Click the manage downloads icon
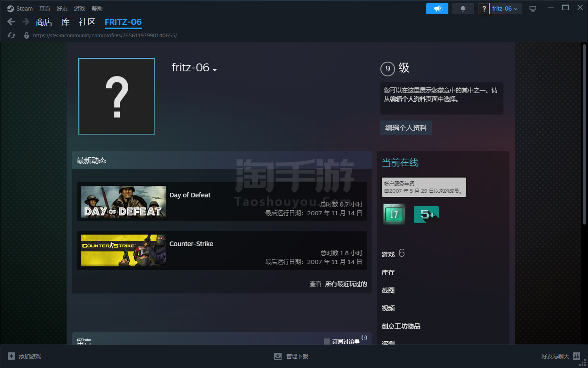The width and height of the screenshot is (588, 368). point(278,356)
